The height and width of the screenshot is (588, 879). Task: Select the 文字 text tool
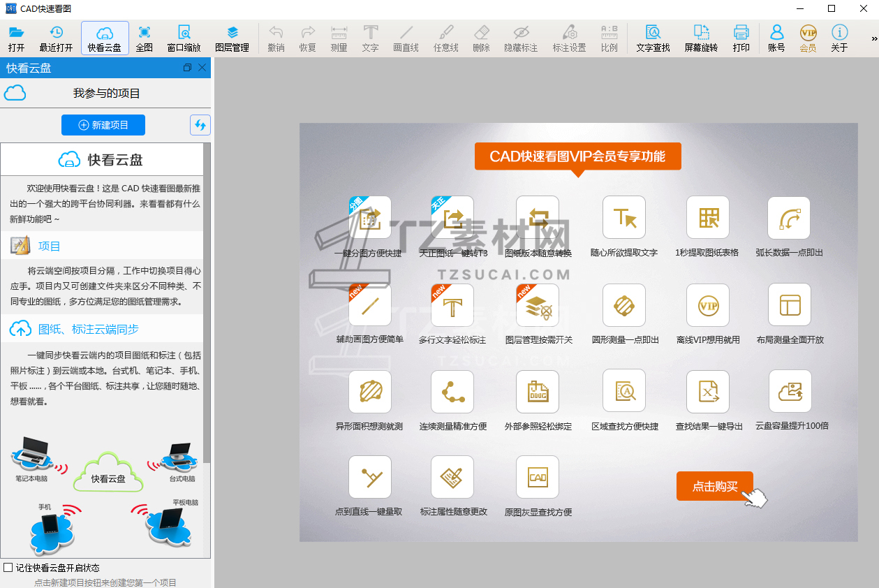tap(370, 38)
